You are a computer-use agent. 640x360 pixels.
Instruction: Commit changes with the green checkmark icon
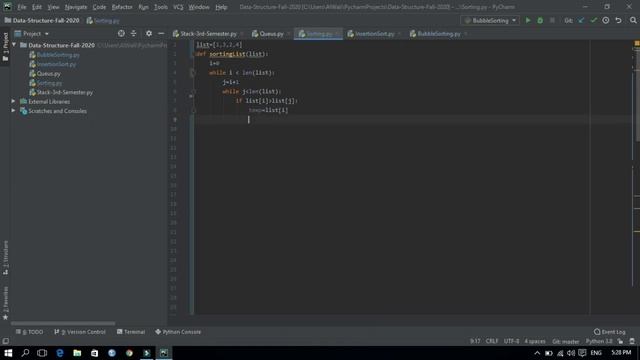coord(593,20)
